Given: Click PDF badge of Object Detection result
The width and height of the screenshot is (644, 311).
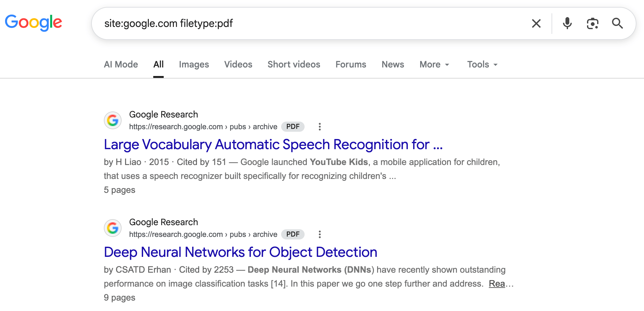Looking at the screenshot, I should click(x=293, y=234).
